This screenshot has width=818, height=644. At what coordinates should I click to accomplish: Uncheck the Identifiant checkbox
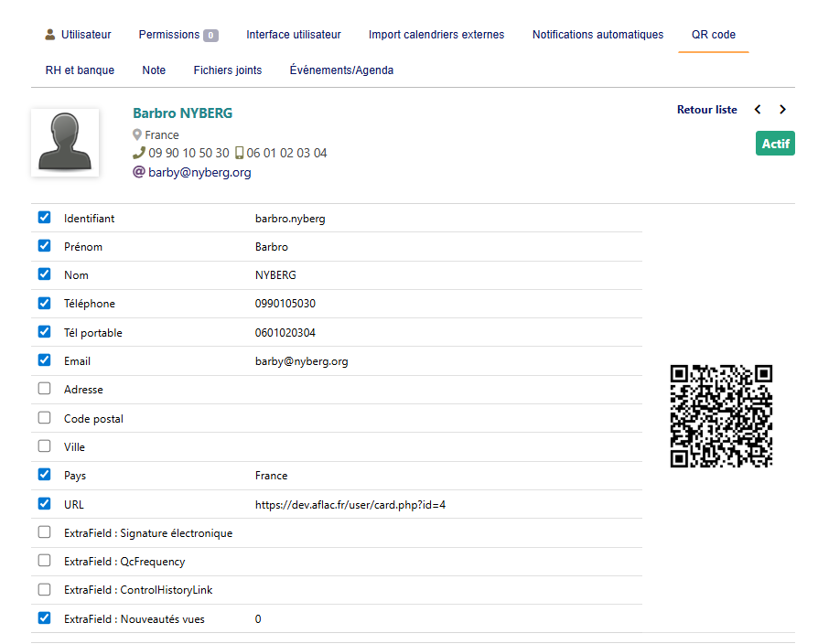pos(43,217)
